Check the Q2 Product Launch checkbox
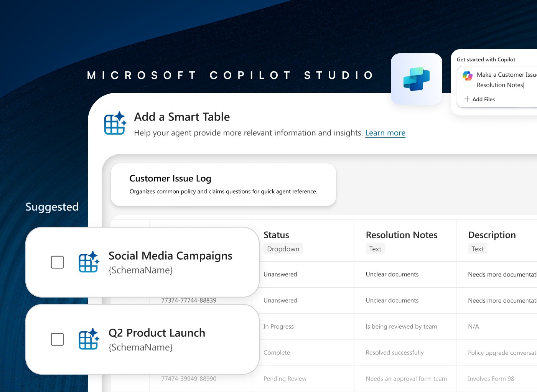 pos(58,339)
